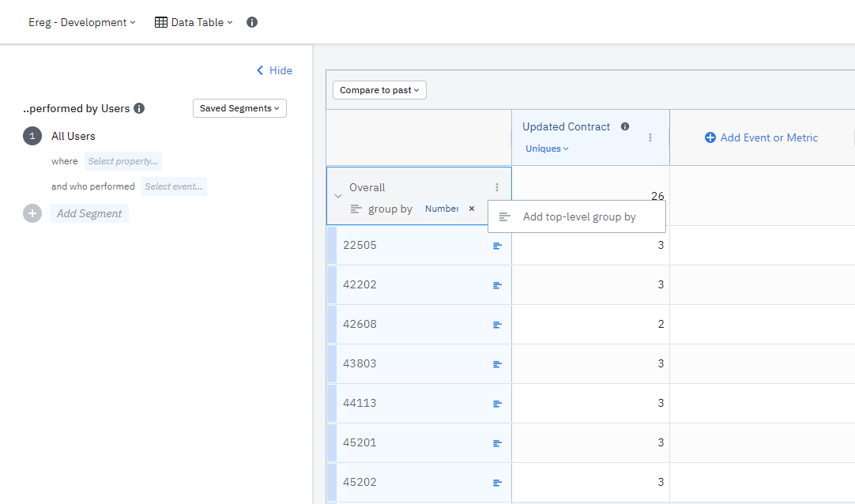Open the Ereg - Development project dropdown
Screen dimensions: 855x504
(81, 22)
